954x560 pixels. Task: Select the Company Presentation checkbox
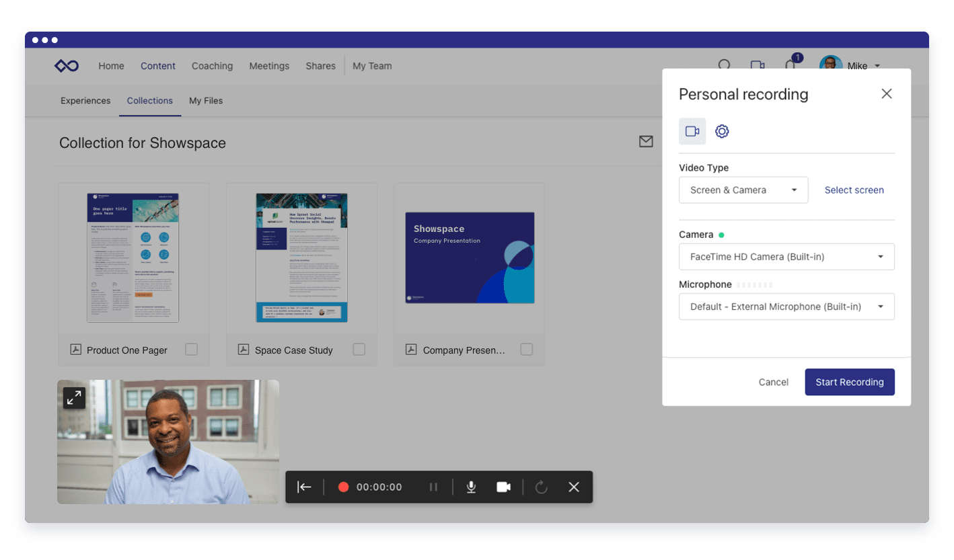[x=527, y=350]
